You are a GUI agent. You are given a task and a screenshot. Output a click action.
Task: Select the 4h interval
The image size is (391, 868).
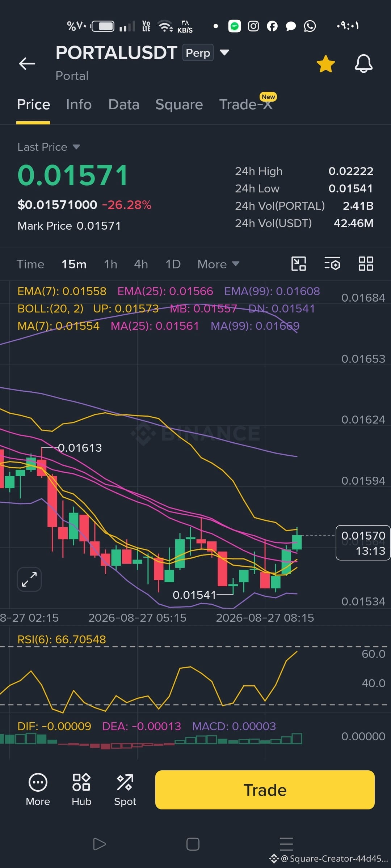(141, 264)
